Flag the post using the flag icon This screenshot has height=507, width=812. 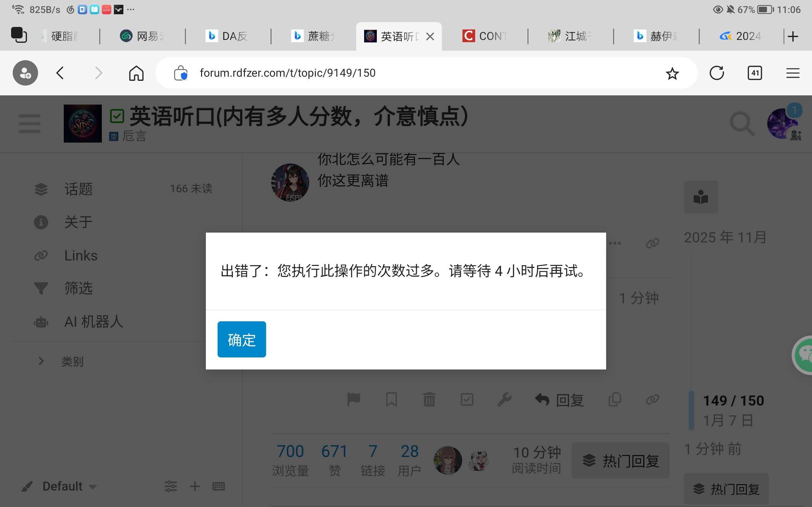(x=354, y=399)
